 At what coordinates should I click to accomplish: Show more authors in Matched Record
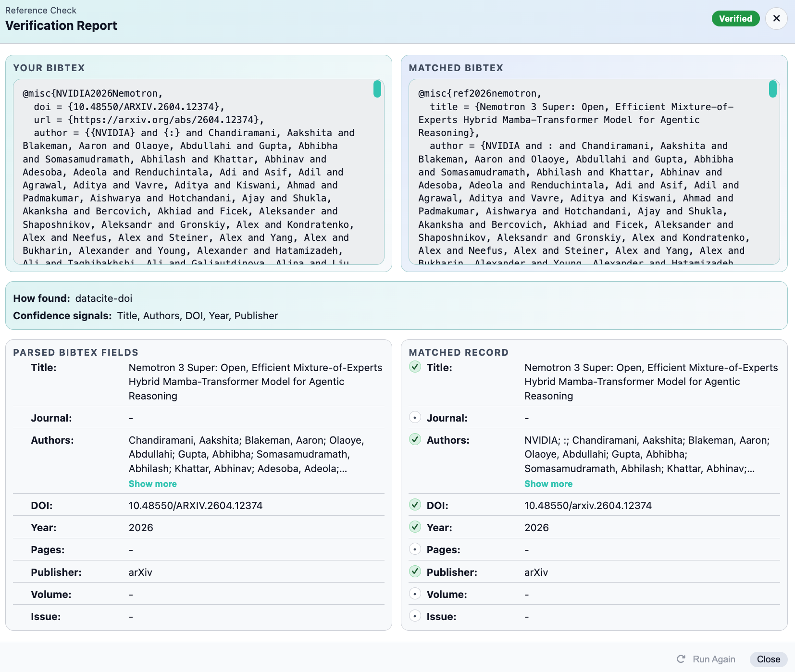tap(548, 484)
